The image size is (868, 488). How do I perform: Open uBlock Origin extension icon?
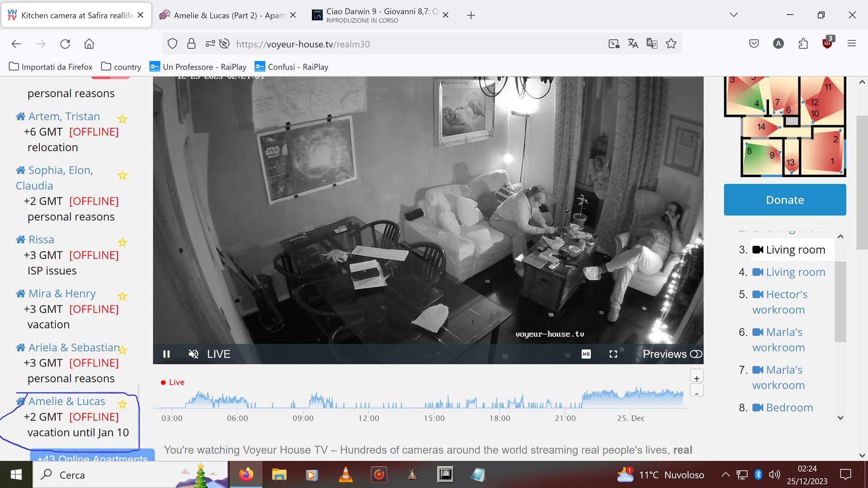click(827, 43)
